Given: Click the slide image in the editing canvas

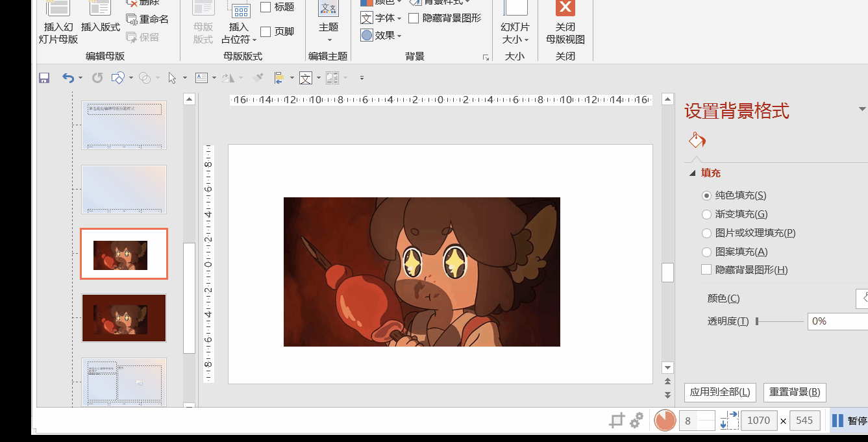Looking at the screenshot, I should click(422, 272).
